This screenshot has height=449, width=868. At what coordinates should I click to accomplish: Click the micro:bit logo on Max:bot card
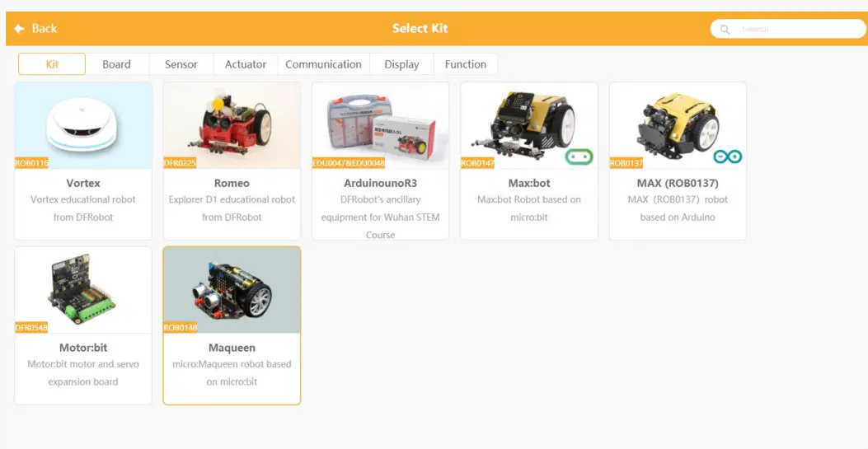(x=579, y=157)
